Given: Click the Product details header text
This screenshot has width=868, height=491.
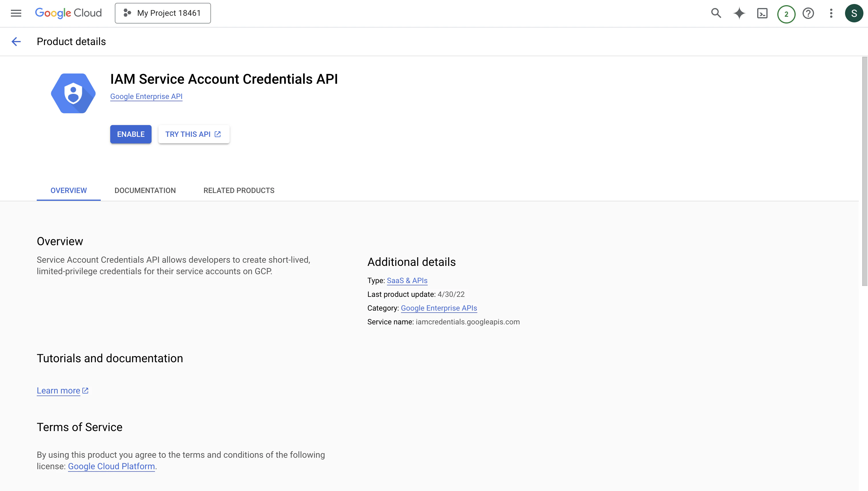Looking at the screenshot, I should coord(71,42).
